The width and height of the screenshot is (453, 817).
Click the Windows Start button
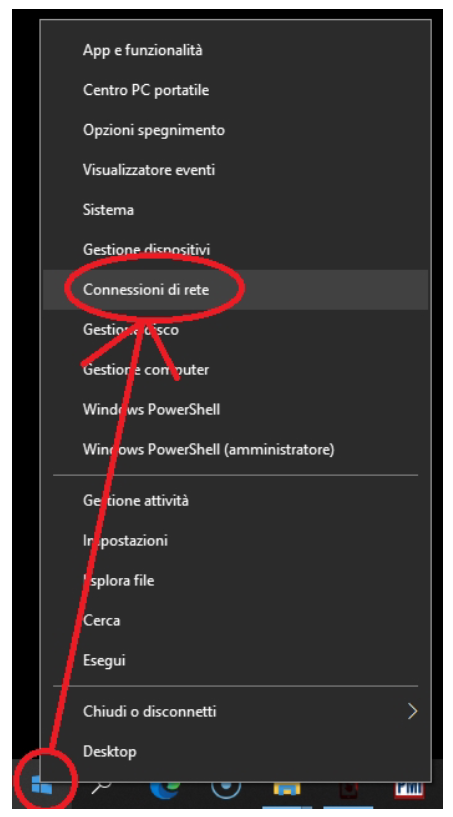42,786
